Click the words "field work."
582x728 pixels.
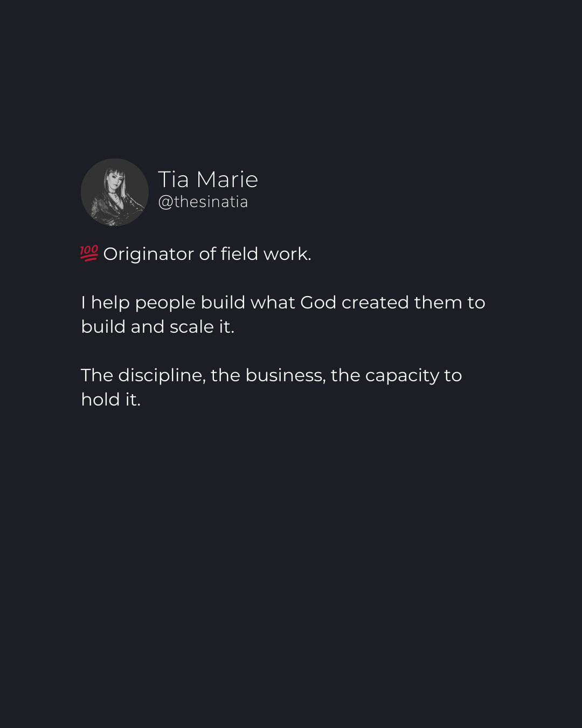pos(266,253)
